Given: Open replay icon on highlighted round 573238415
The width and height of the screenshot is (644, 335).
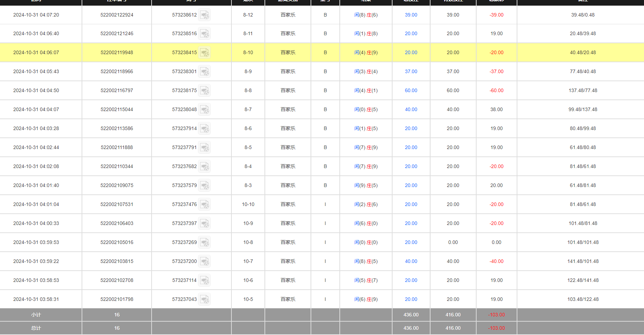Looking at the screenshot, I should click(205, 52).
